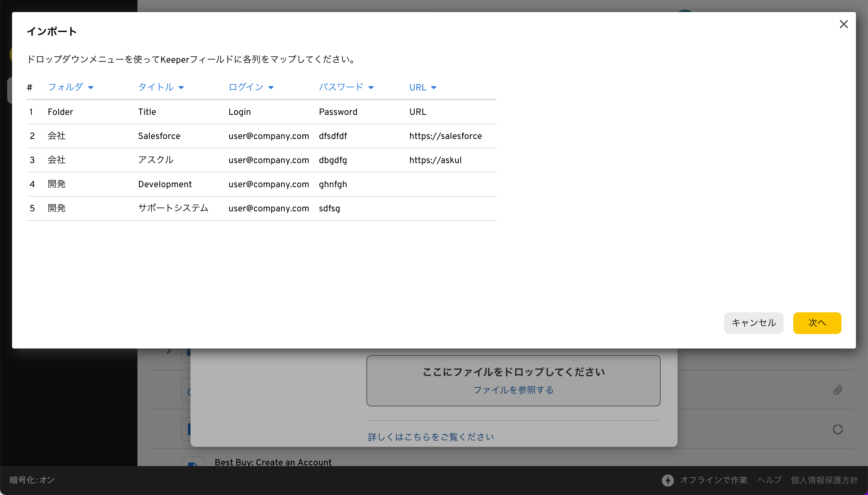The height and width of the screenshot is (495, 868).
Task: Open the フォルダ column mapping dropdown
Action: [71, 87]
